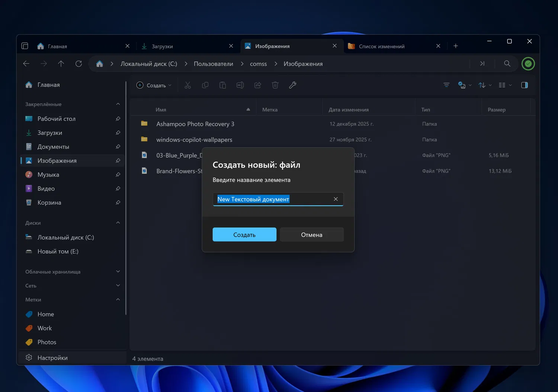
Task: Unpin Музыка from the pinned list
Action: click(x=118, y=175)
